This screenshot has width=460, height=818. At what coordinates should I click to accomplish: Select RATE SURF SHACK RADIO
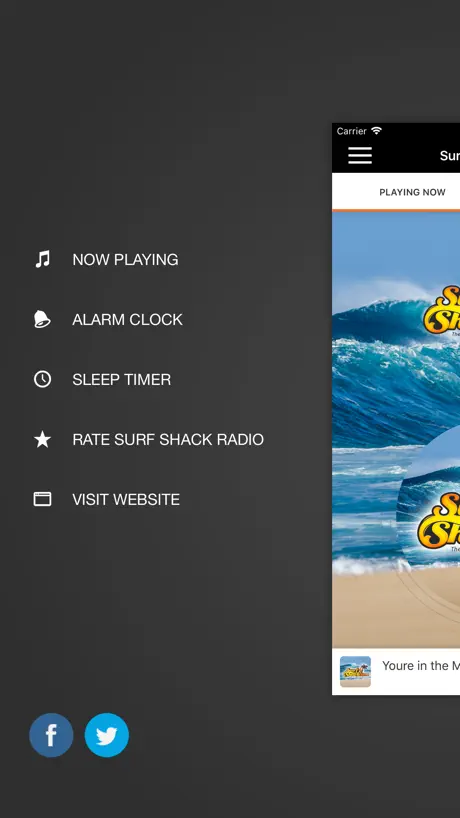pos(168,440)
